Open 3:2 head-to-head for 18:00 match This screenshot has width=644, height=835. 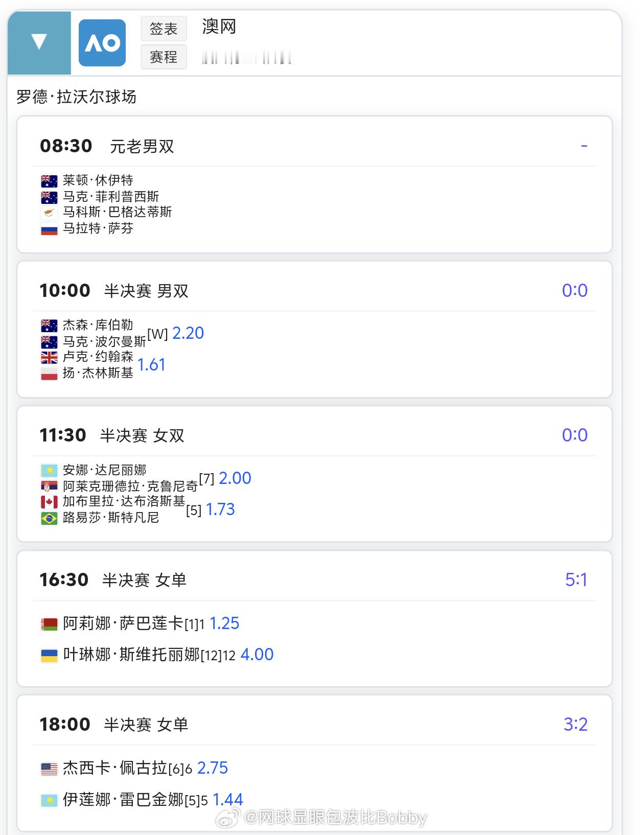pos(576,724)
